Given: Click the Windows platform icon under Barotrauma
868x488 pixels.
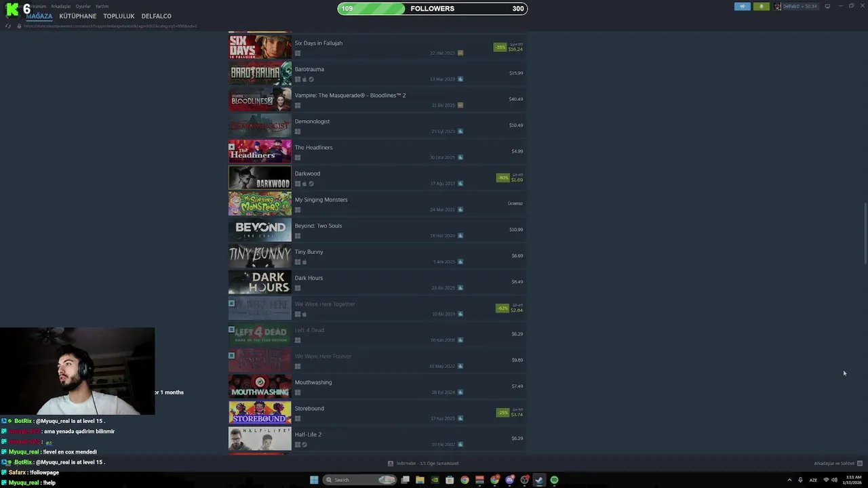Looking at the screenshot, I should 298,79.
